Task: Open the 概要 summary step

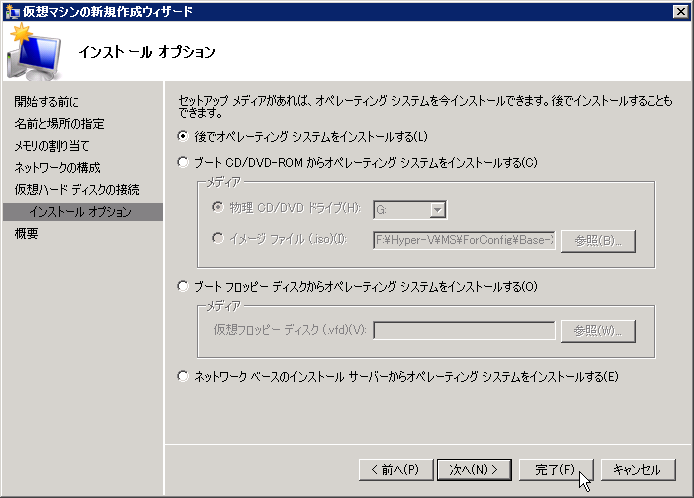Action: tap(27, 233)
